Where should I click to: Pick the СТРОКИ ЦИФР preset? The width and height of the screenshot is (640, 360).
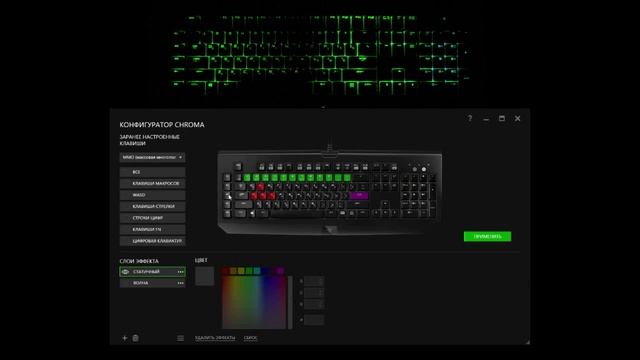tap(152, 218)
